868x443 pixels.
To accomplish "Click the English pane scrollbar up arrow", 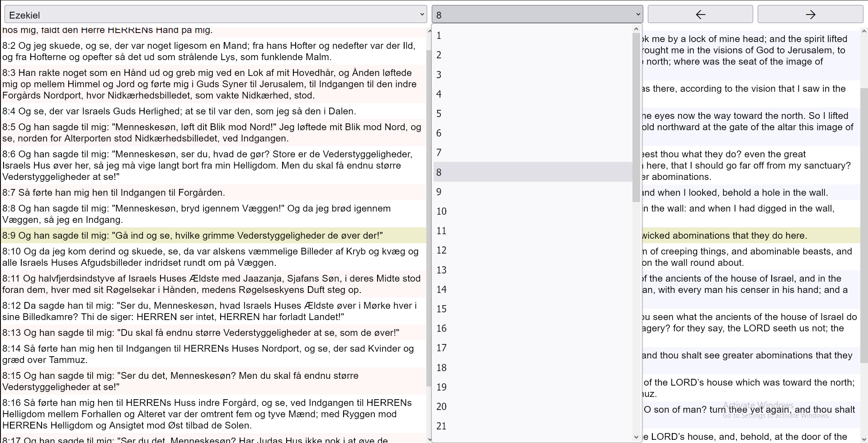I will (x=864, y=31).
